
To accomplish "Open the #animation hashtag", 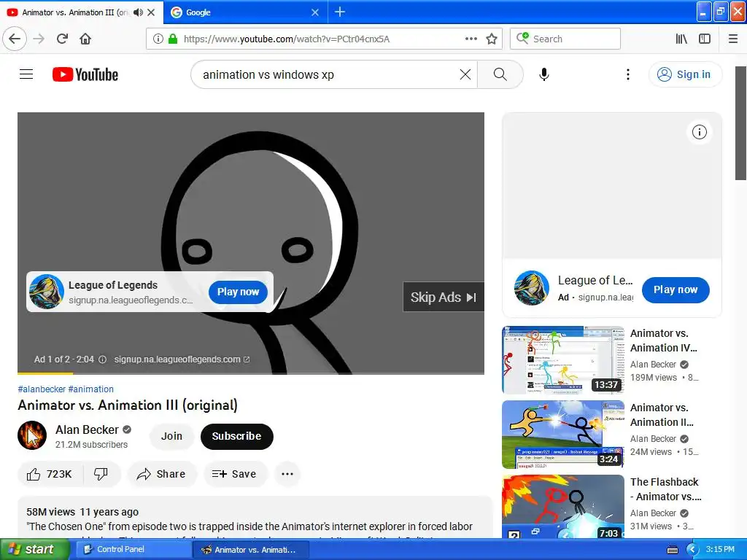I will pyautogui.click(x=91, y=389).
